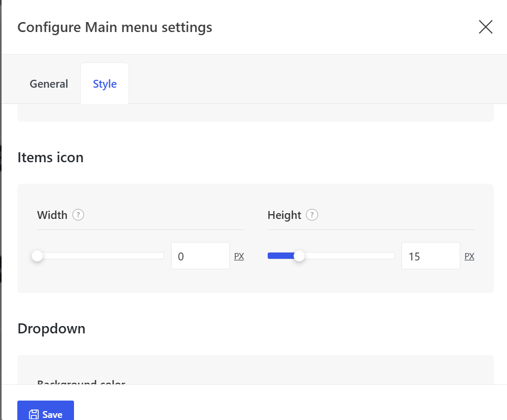Click the Height label text
This screenshot has height=420, width=507.
click(284, 215)
